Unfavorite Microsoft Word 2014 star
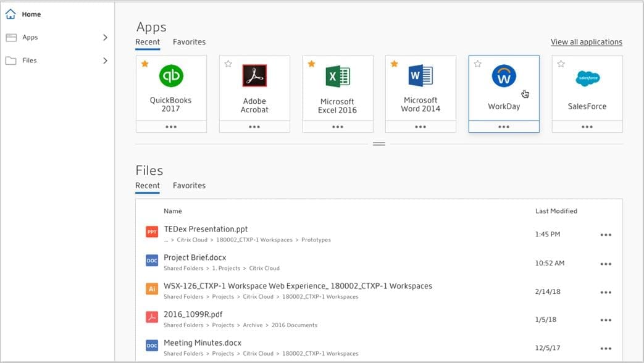This screenshot has width=644, height=363. tap(395, 64)
